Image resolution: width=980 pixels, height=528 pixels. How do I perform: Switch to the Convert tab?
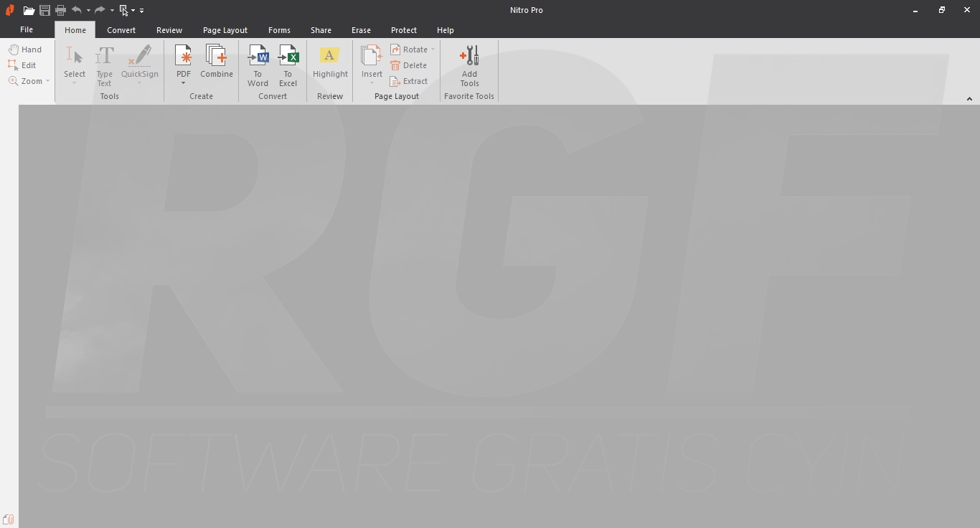click(121, 30)
